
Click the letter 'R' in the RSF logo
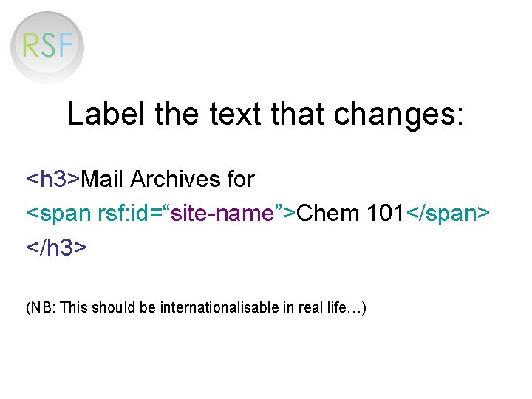[30, 46]
